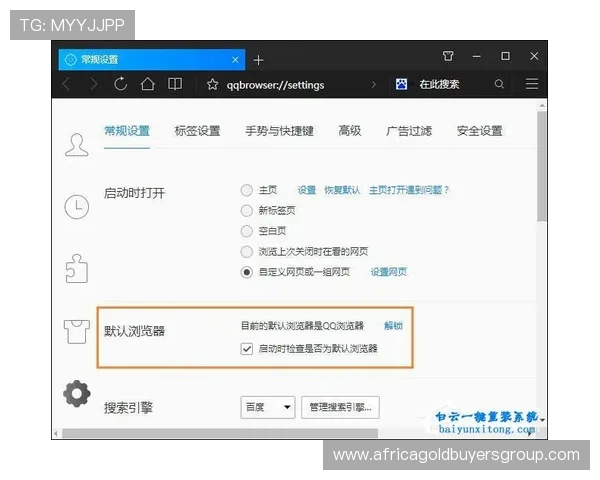600x480 pixels.
Task: Bookmark page with the star icon
Action: pos(212,84)
